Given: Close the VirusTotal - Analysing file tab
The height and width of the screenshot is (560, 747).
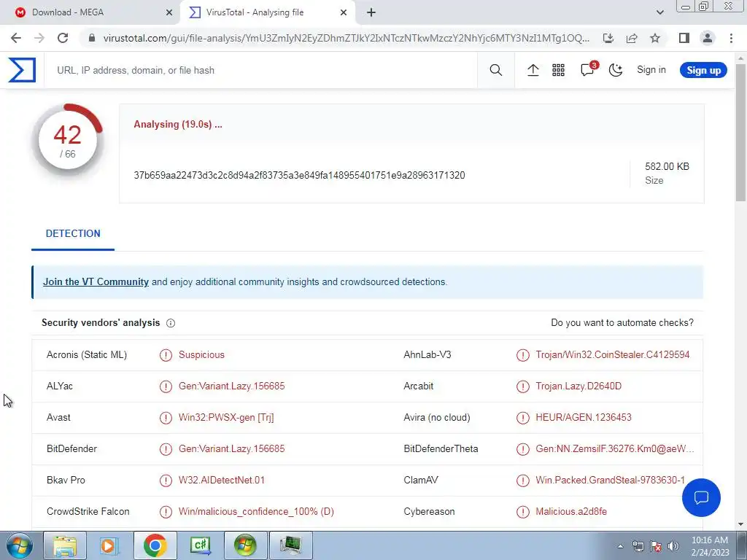Looking at the screenshot, I should 344,12.
